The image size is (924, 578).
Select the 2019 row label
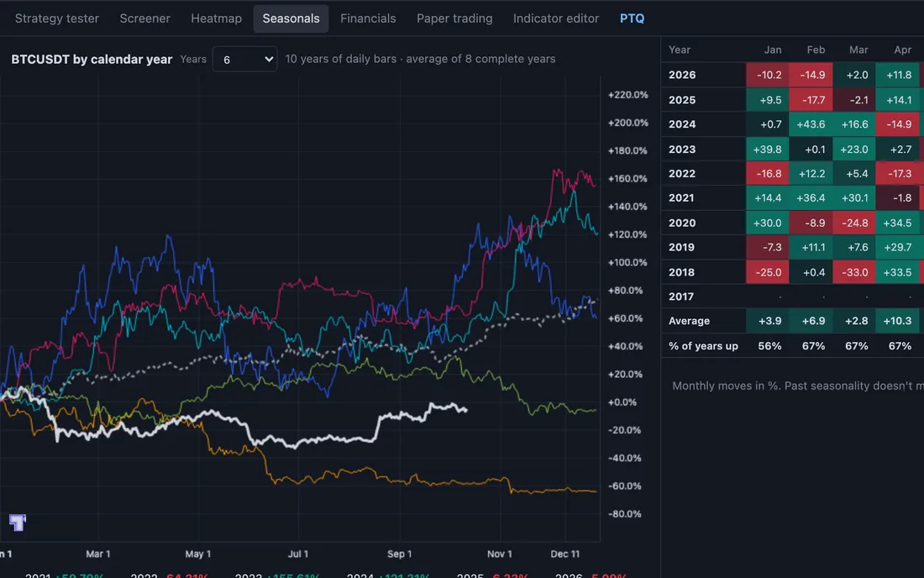click(x=681, y=248)
